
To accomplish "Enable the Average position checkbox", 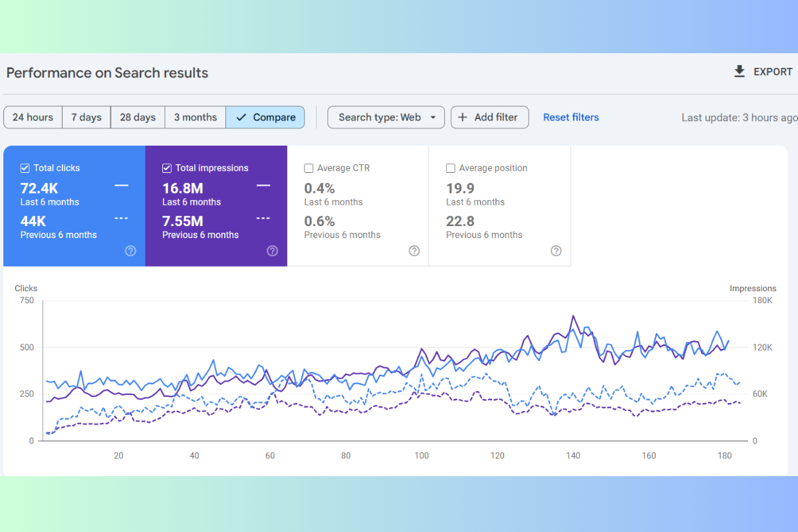I will point(451,168).
